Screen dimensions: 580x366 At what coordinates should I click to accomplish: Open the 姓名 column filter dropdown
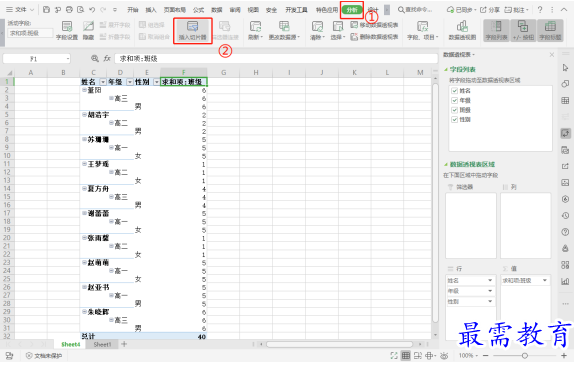103,82
